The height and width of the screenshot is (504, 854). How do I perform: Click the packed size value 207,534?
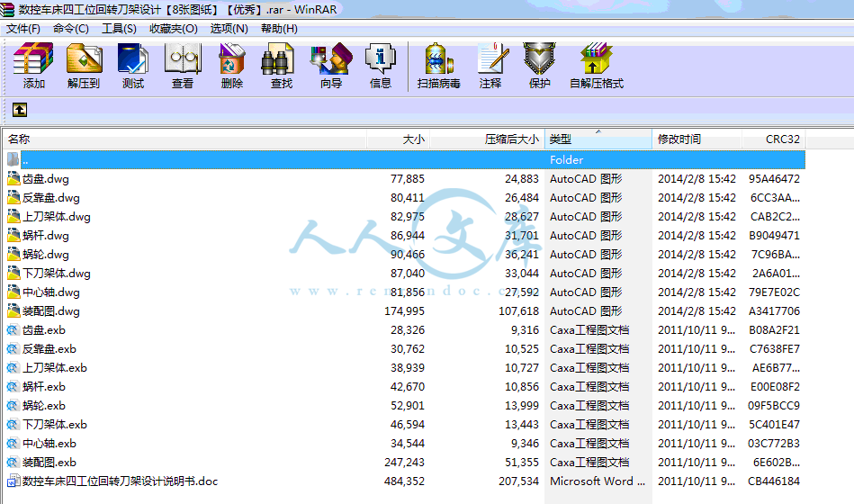[x=518, y=481]
